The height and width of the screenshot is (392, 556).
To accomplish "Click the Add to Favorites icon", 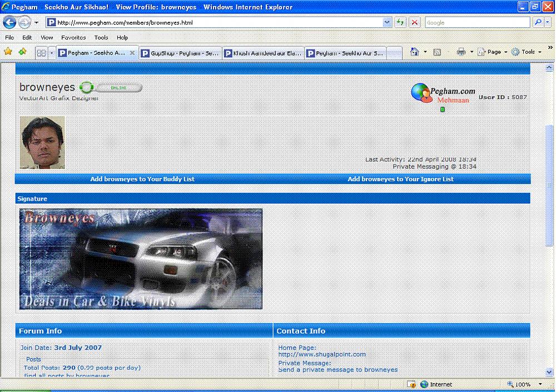I will (x=22, y=52).
